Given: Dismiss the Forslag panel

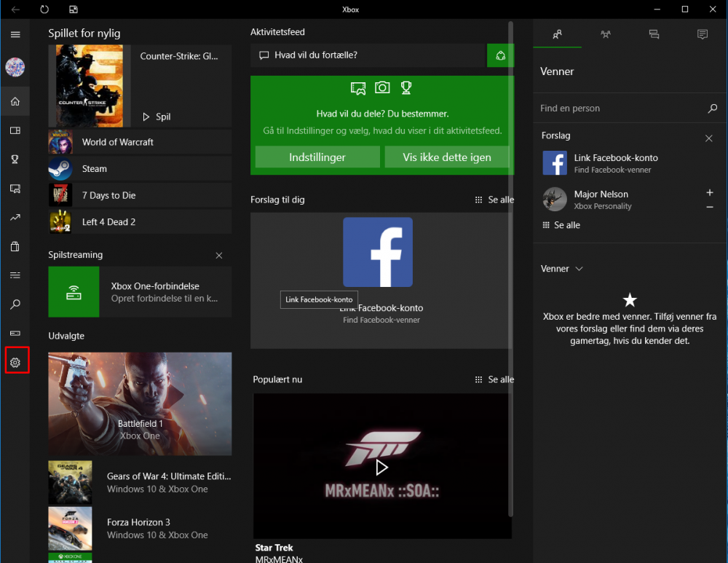Looking at the screenshot, I should point(708,138).
